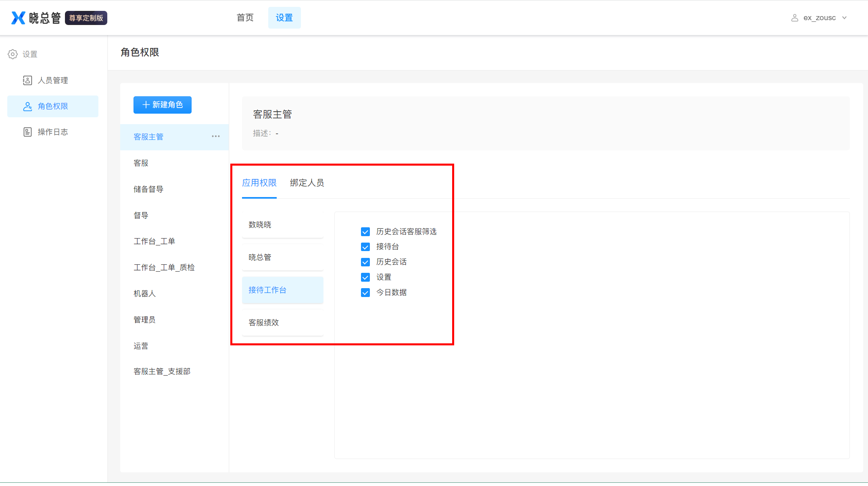Click the 设置 sidebar section header
This screenshot has width=868, height=486.
(x=30, y=54)
